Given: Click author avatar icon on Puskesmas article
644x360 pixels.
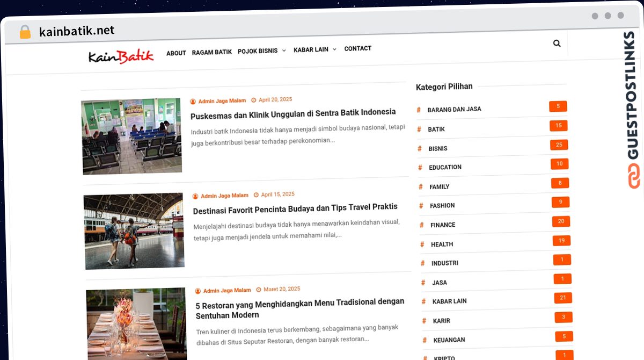Looking at the screenshot, I should tap(193, 101).
